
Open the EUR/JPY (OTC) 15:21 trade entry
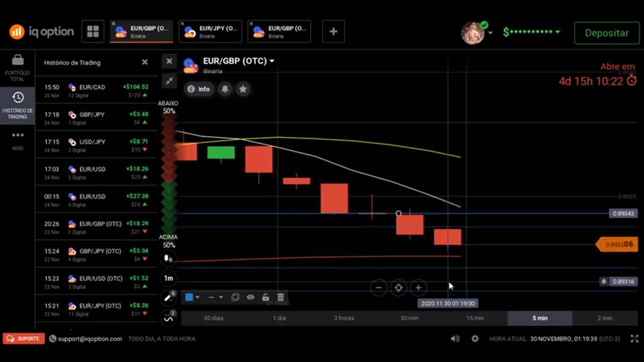96,309
